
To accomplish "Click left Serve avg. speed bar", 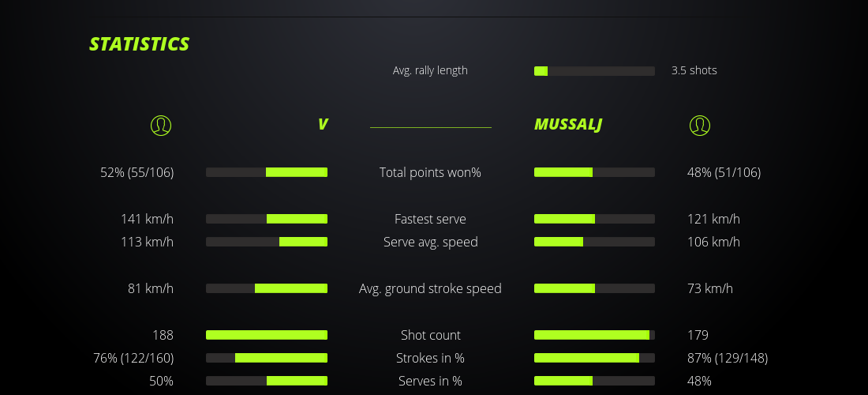I will pyautogui.click(x=267, y=242).
